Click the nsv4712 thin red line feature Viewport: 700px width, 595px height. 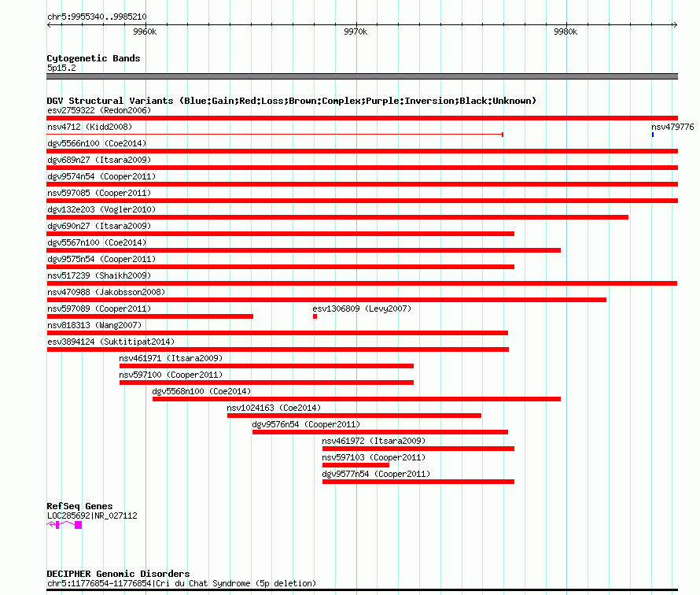pyautogui.click(x=275, y=135)
